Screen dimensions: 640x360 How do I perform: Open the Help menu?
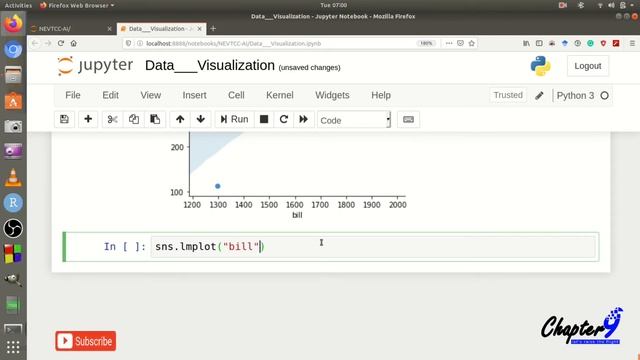(381, 95)
